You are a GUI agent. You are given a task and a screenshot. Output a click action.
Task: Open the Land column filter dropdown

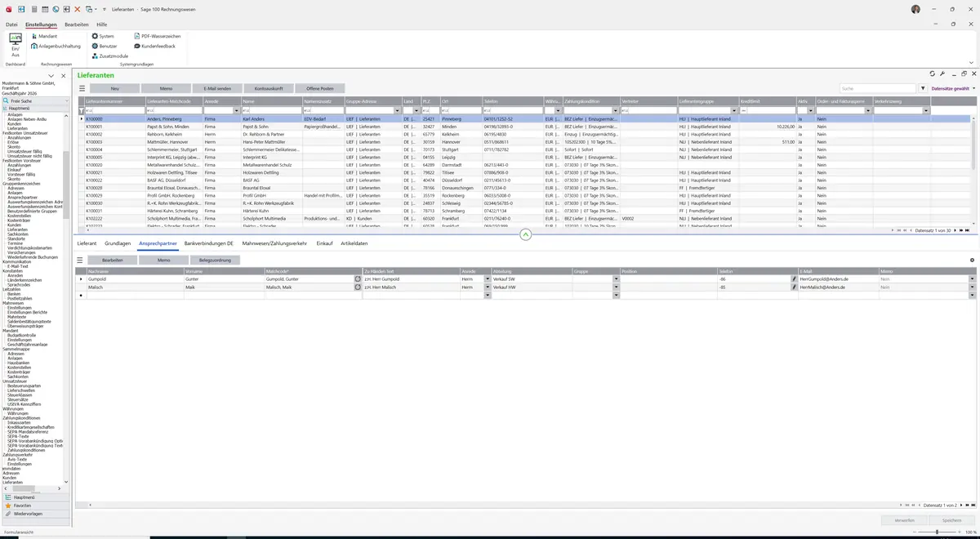[x=417, y=110]
